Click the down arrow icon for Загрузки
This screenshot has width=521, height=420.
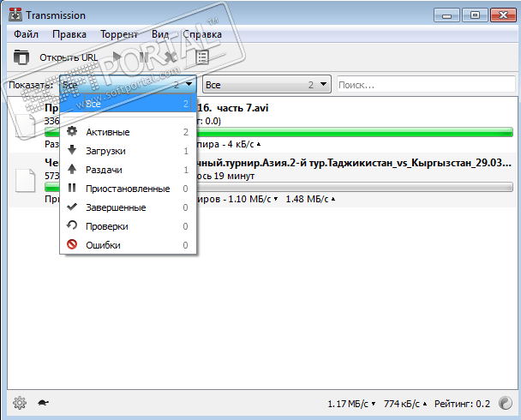tap(72, 150)
